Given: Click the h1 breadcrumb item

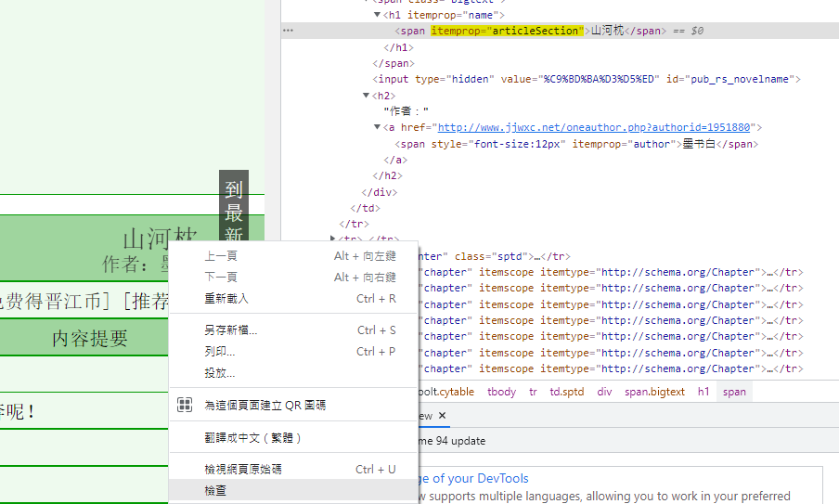Looking at the screenshot, I should [703, 392].
